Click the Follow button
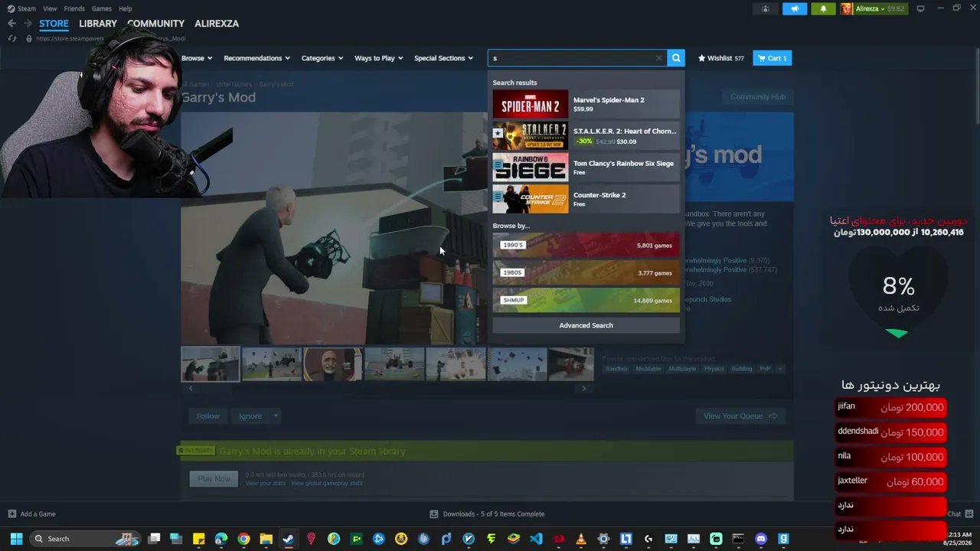Viewport: 980px width, 551px height. point(207,416)
